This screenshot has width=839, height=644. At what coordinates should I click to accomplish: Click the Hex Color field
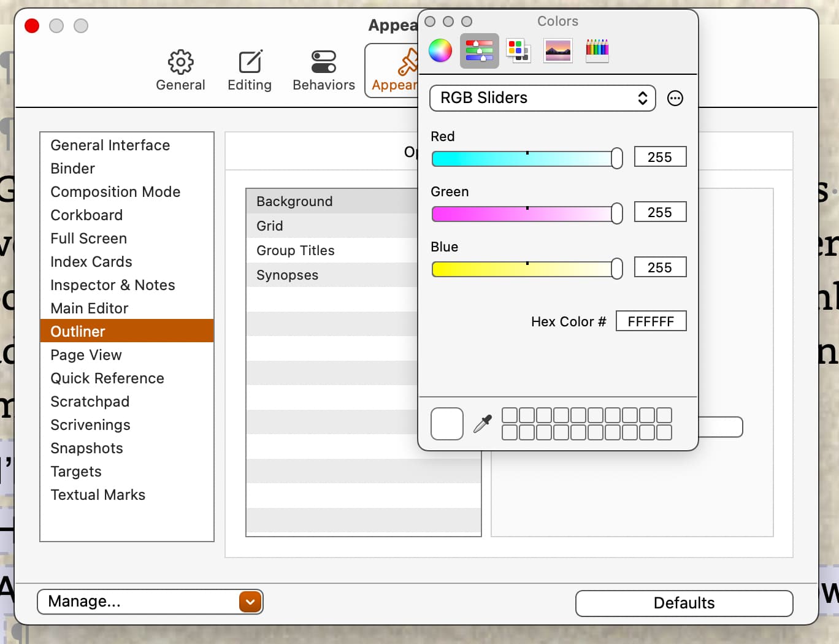click(651, 321)
